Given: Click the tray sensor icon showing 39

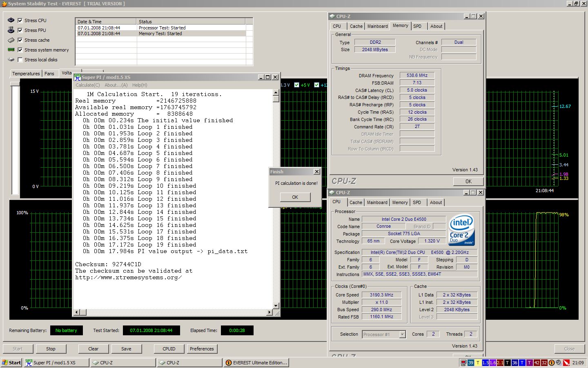Looking at the screenshot, I should click(470, 363).
